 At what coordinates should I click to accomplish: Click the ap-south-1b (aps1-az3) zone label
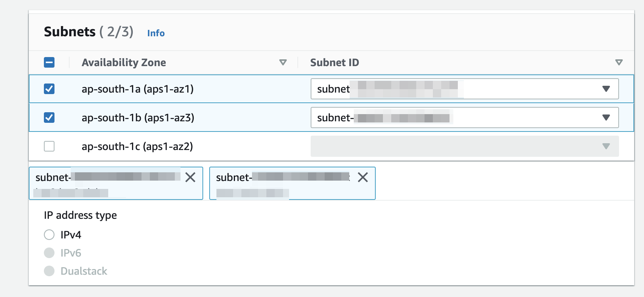pos(138,118)
